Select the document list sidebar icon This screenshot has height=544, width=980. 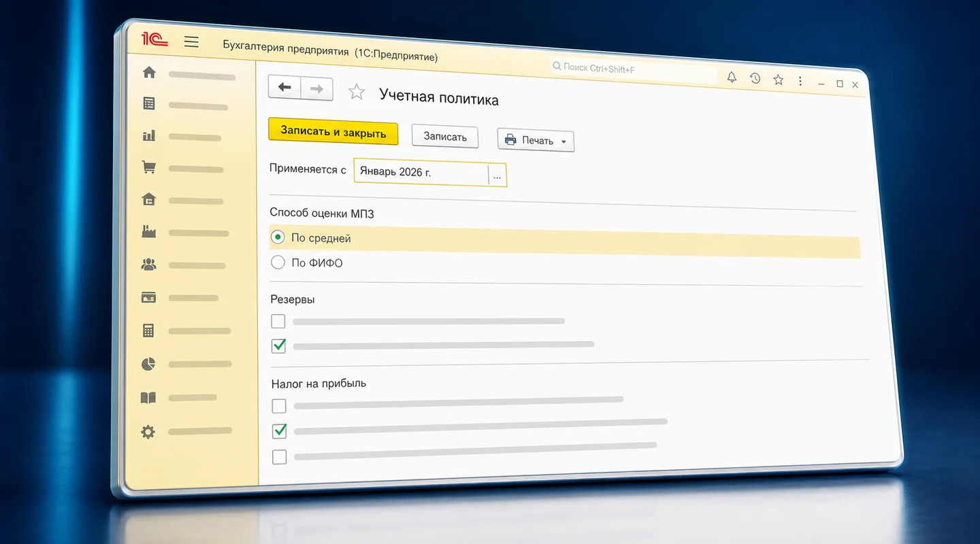[x=148, y=103]
